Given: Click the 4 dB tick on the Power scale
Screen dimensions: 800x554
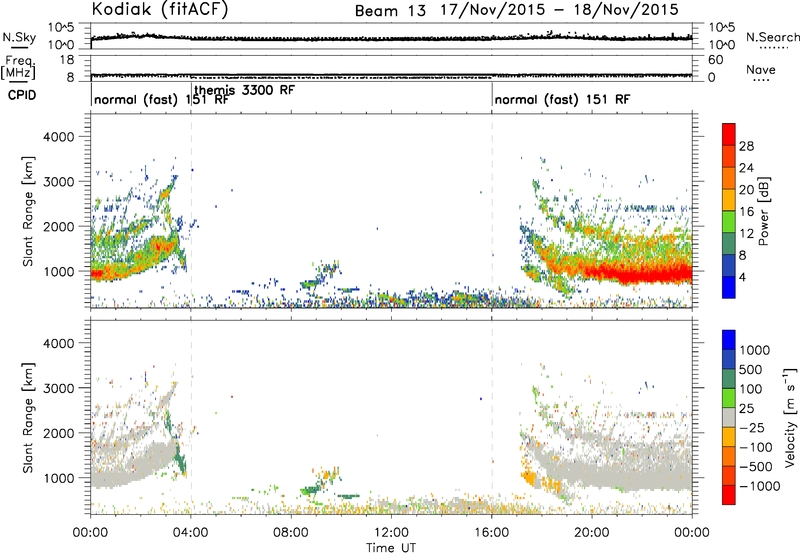Looking at the screenshot, I should pyautogui.click(x=743, y=278).
